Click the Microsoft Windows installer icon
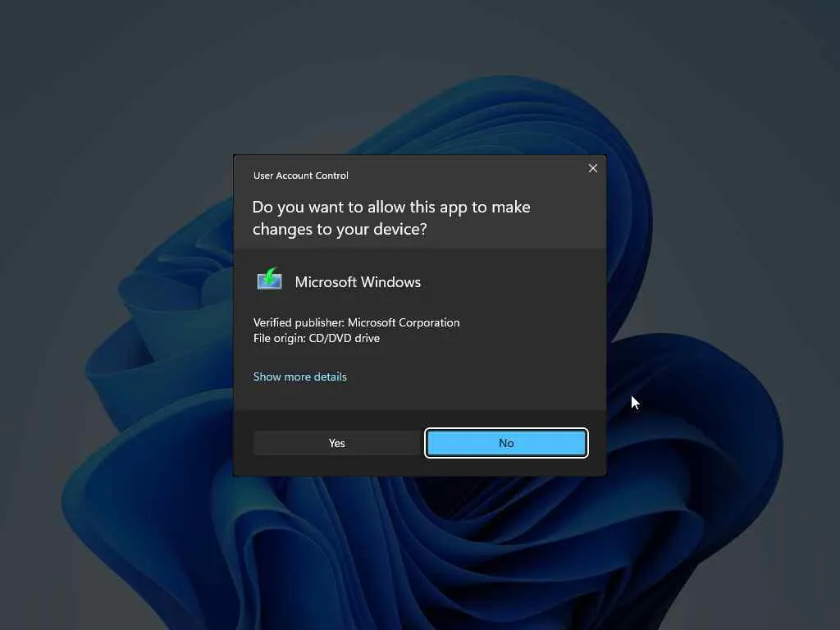 [269, 280]
